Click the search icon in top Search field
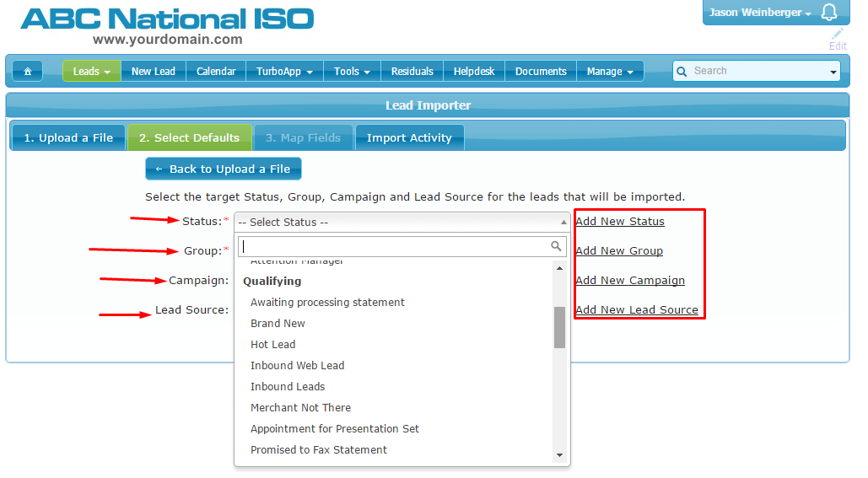This screenshot has height=478, width=868. [x=682, y=72]
